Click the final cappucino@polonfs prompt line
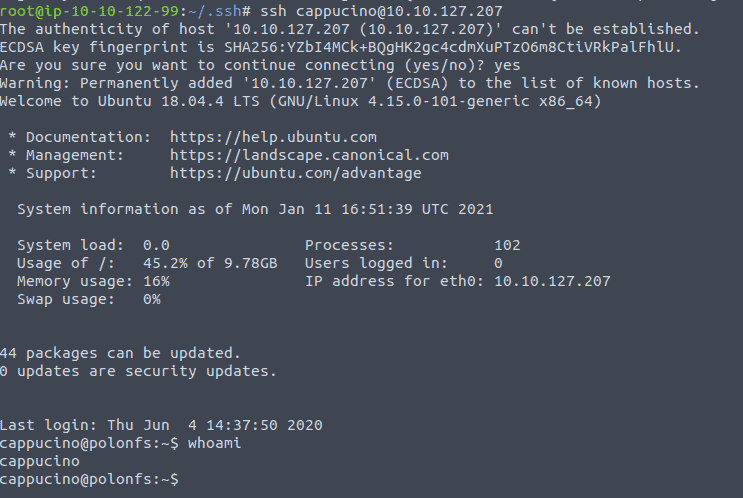The height and width of the screenshot is (498, 743). point(89,480)
